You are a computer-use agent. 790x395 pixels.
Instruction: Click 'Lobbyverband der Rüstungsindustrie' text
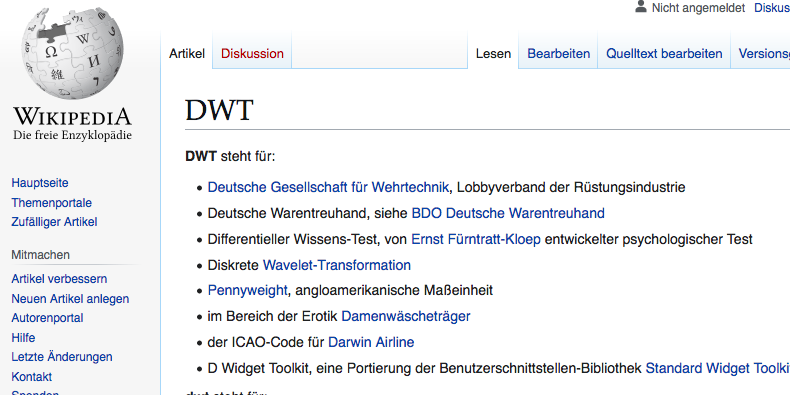pyautogui.click(x=571, y=187)
